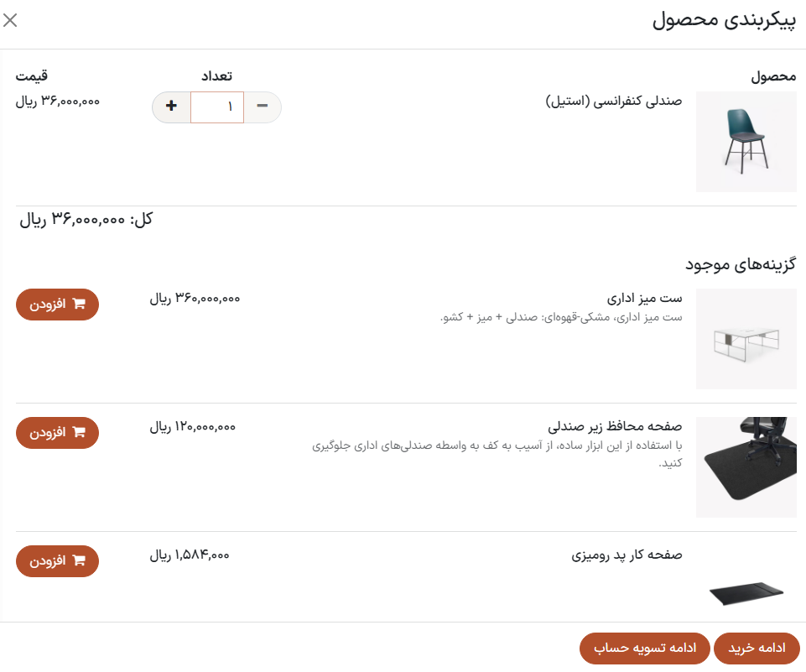Click the plus icon to increase quantity
This screenshot has height=672, width=806.
170,107
